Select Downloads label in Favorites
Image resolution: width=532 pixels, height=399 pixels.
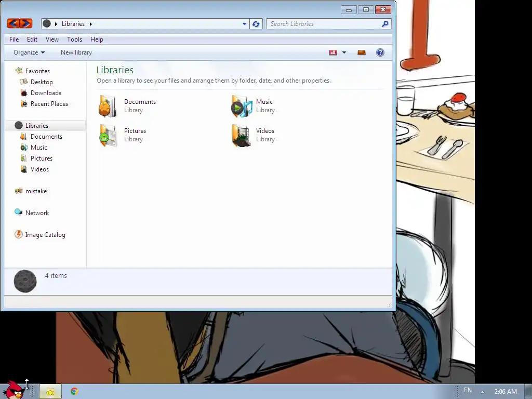tap(46, 92)
